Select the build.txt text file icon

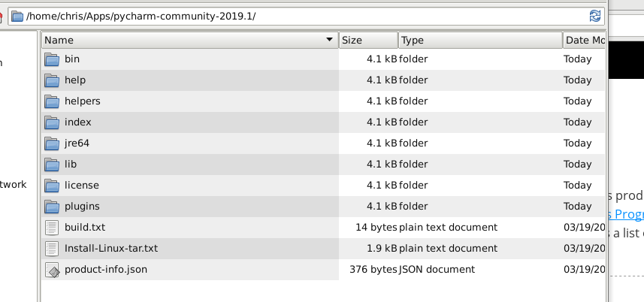pos(52,228)
